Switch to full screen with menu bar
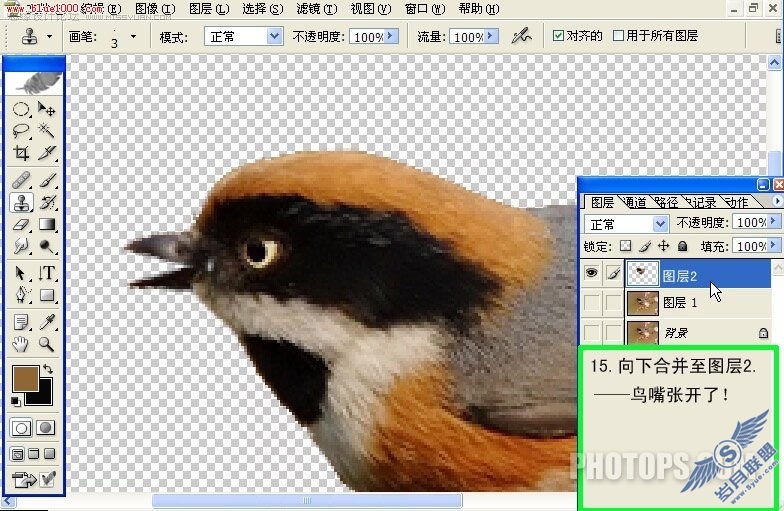The width and height of the screenshot is (784, 511). 34,454
